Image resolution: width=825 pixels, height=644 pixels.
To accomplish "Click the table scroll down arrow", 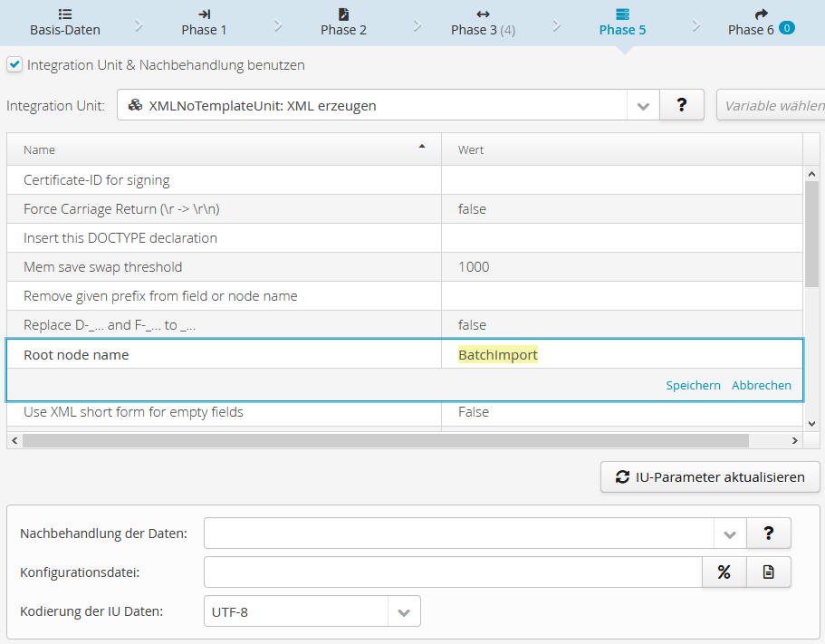I will (811, 424).
